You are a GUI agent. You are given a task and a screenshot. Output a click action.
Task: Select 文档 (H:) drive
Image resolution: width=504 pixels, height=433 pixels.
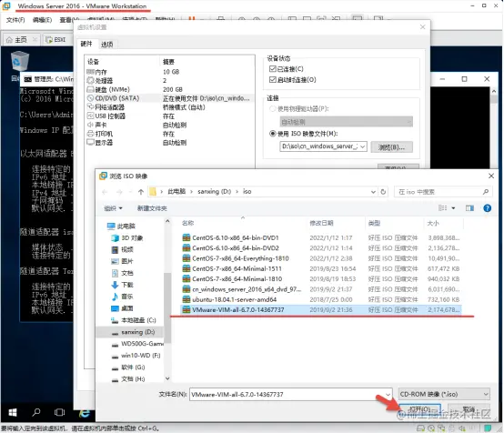click(128, 379)
